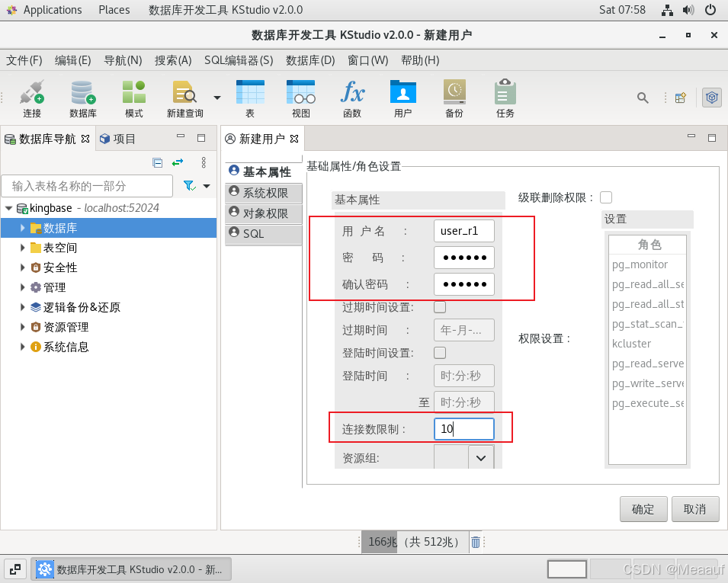This screenshot has width=728, height=583.
Task: Minimize the 新建用户 editor area
Action: 691,136
